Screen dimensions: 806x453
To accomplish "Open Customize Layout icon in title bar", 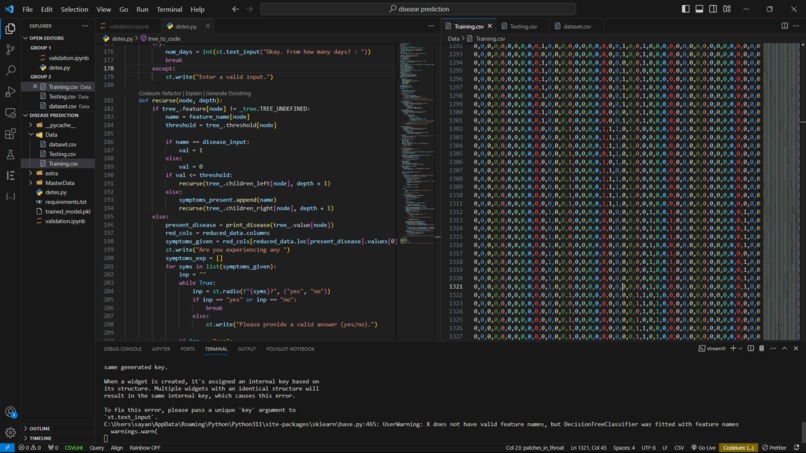I will pyautogui.click(x=727, y=9).
